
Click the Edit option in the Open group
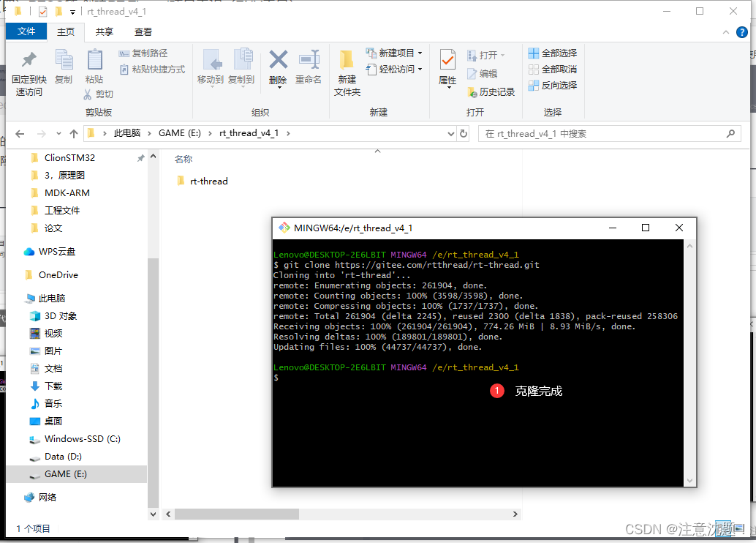coord(482,73)
